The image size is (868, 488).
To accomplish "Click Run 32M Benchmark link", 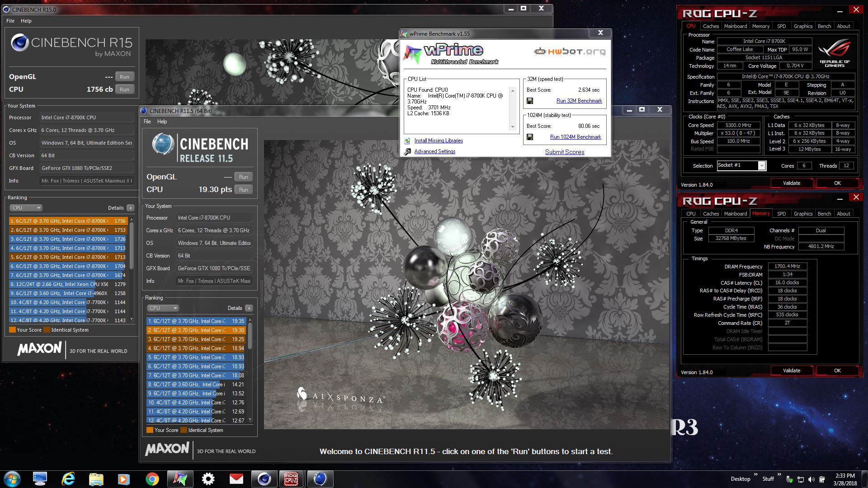I will pyautogui.click(x=579, y=101).
